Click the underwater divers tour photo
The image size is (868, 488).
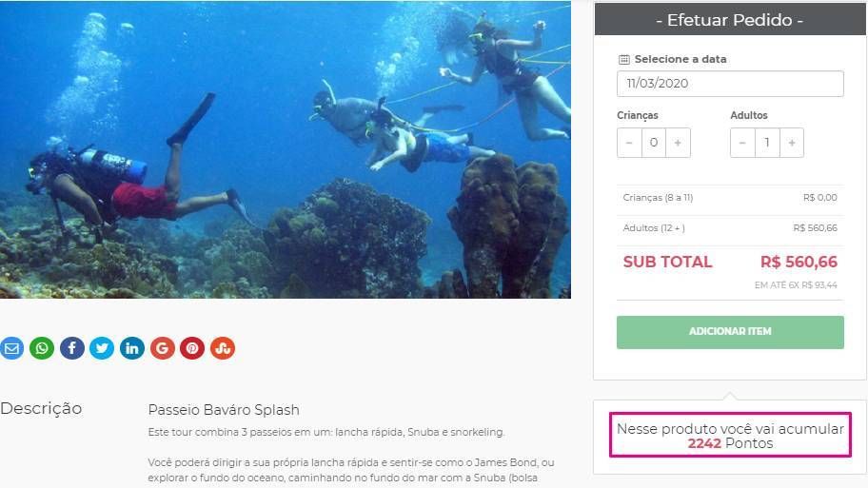point(286,149)
